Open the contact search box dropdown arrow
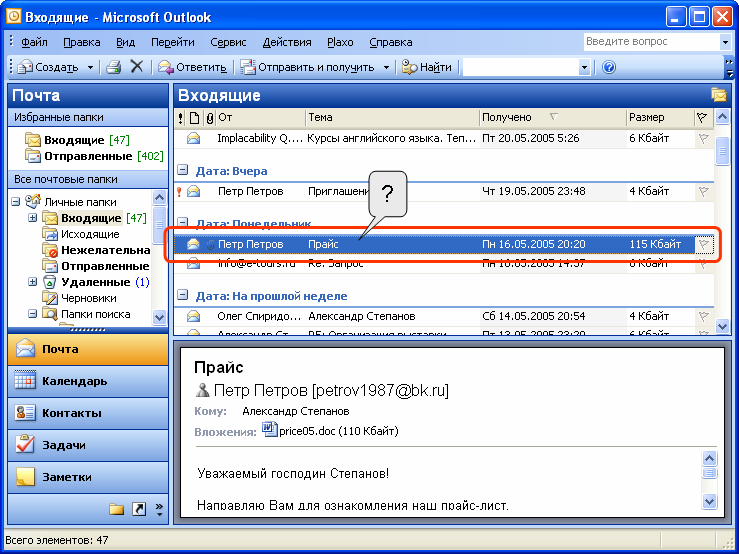The width and height of the screenshot is (739, 554). 584,67
